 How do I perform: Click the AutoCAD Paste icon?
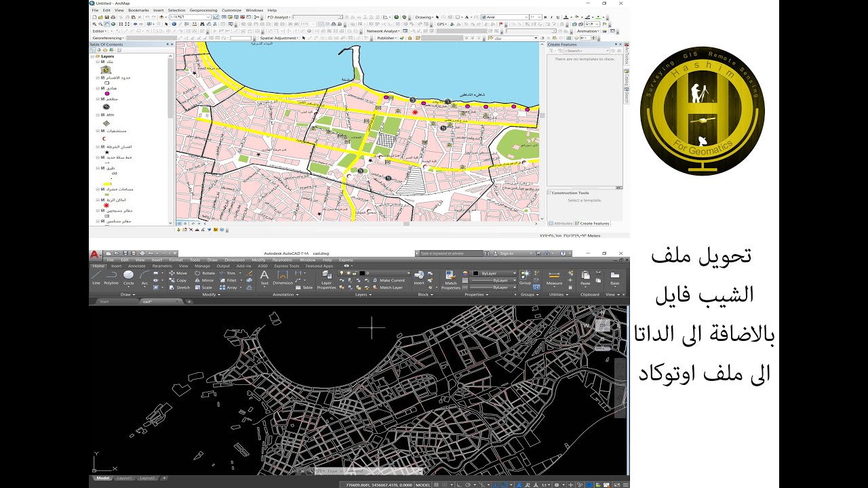point(585,277)
